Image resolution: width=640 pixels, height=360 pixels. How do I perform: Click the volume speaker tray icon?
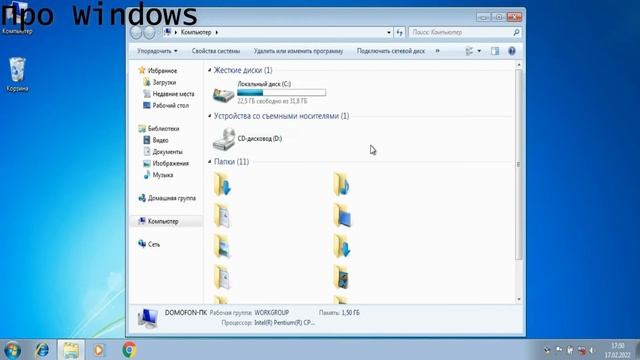pos(592,350)
